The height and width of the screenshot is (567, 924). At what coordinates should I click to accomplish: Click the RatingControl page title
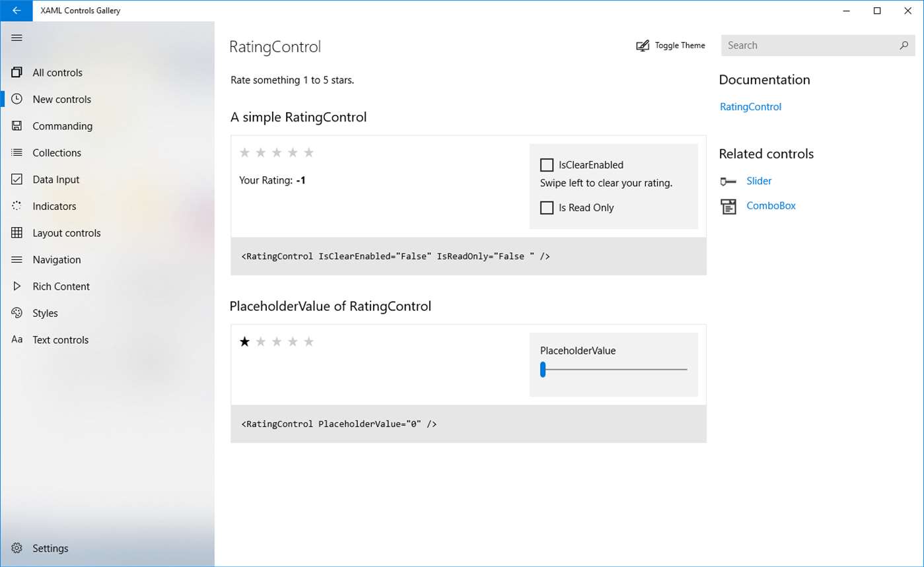coord(275,47)
